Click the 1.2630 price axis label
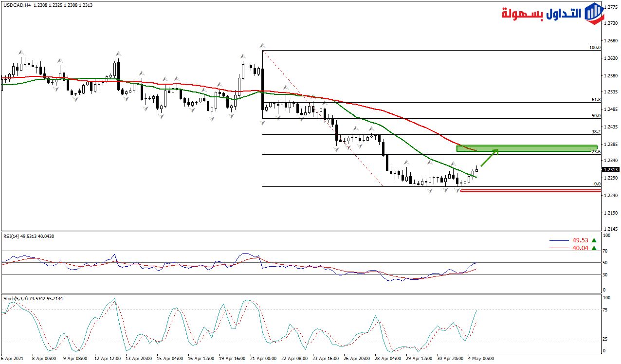This screenshot has height=364, width=621. point(611,58)
